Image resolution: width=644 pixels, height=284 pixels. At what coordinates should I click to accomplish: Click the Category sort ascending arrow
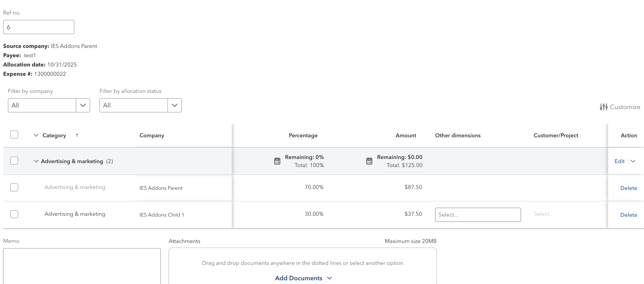[x=77, y=135]
